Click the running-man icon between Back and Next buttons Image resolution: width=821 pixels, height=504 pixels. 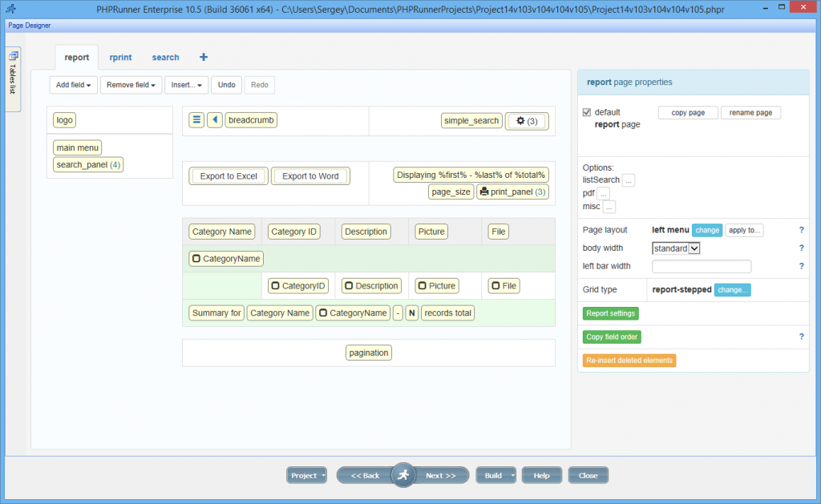click(x=403, y=474)
